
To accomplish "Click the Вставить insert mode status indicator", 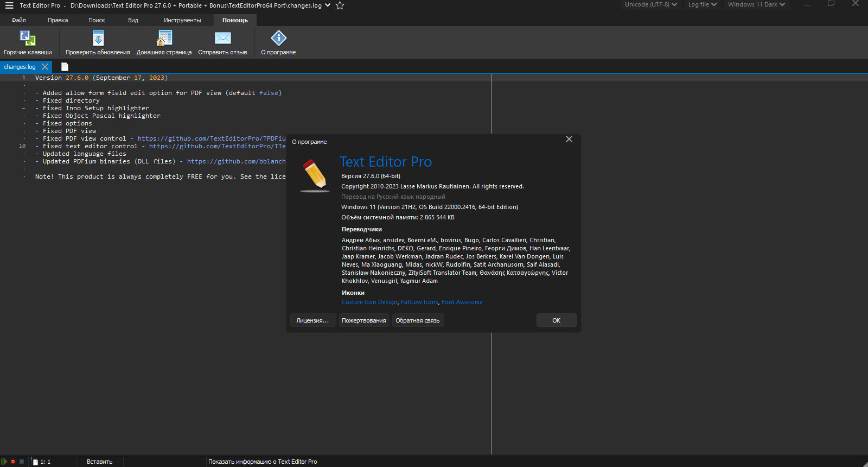I will tap(100, 462).
